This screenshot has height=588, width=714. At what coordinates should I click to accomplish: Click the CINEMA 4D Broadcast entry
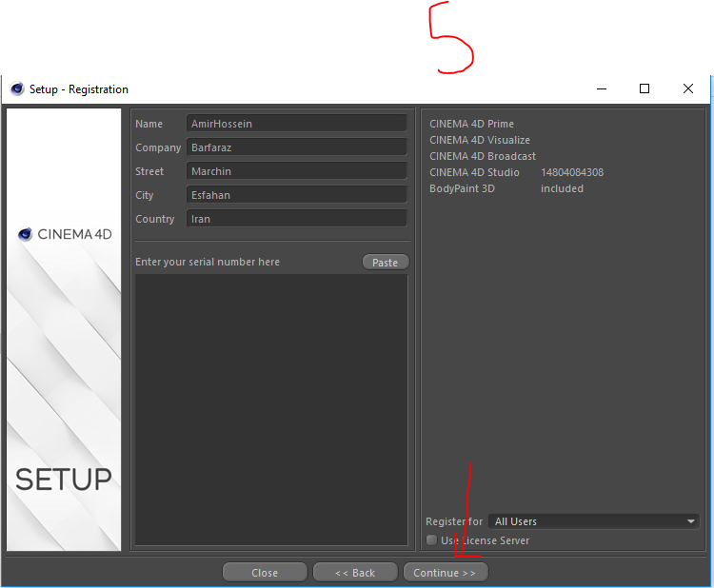coord(483,156)
